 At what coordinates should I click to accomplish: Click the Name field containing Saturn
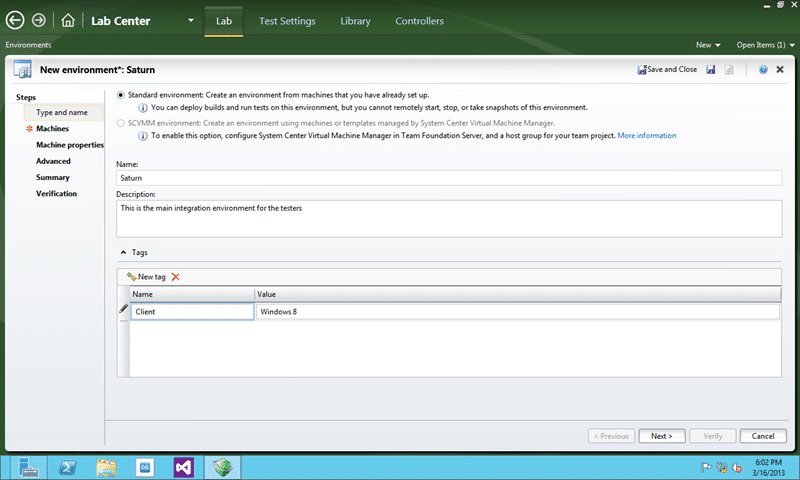click(449, 178)
